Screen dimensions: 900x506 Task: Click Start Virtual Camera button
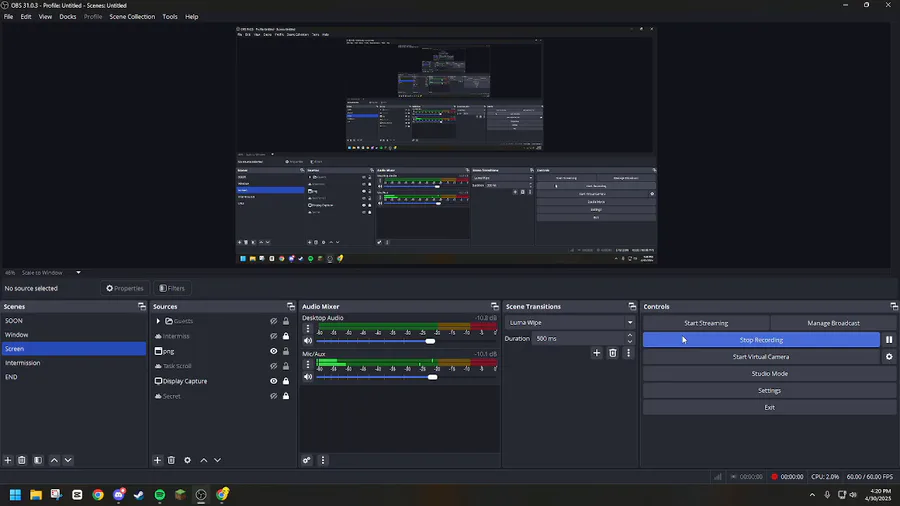pos(761,357)
